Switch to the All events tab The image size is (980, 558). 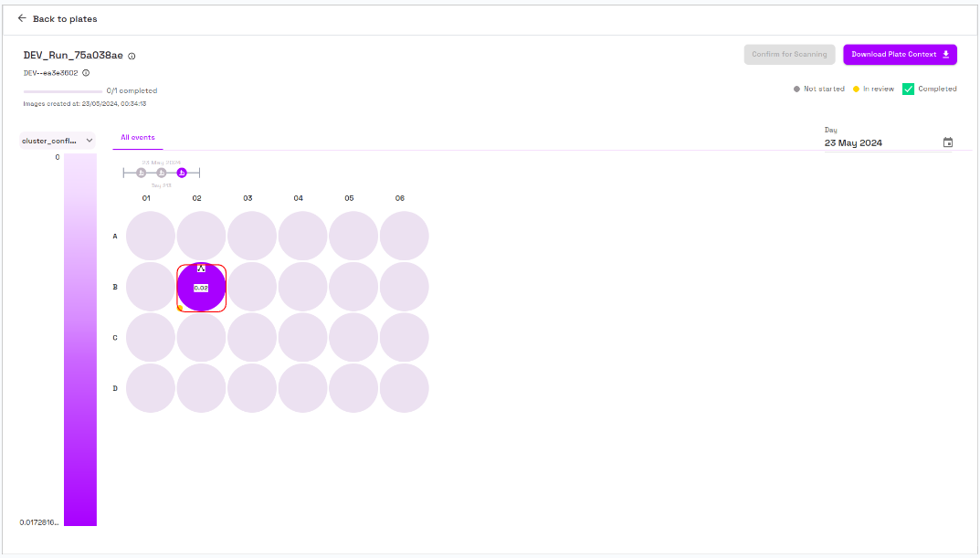point(138,138)
